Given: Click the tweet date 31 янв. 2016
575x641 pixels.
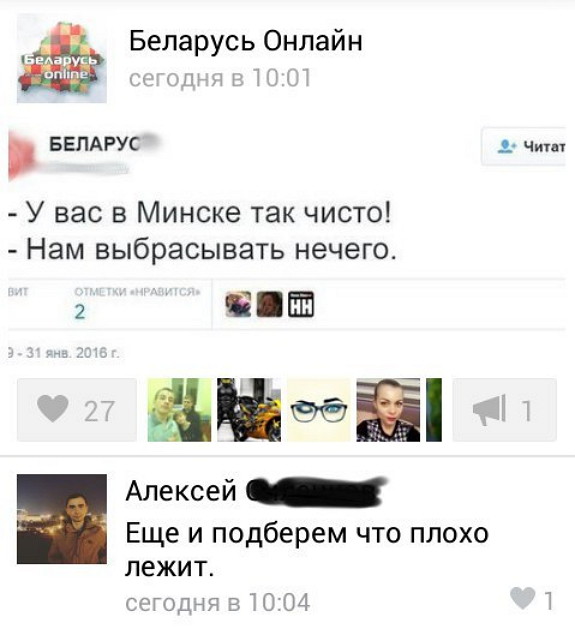Looking at the screenshot, I should pos(72,352).
